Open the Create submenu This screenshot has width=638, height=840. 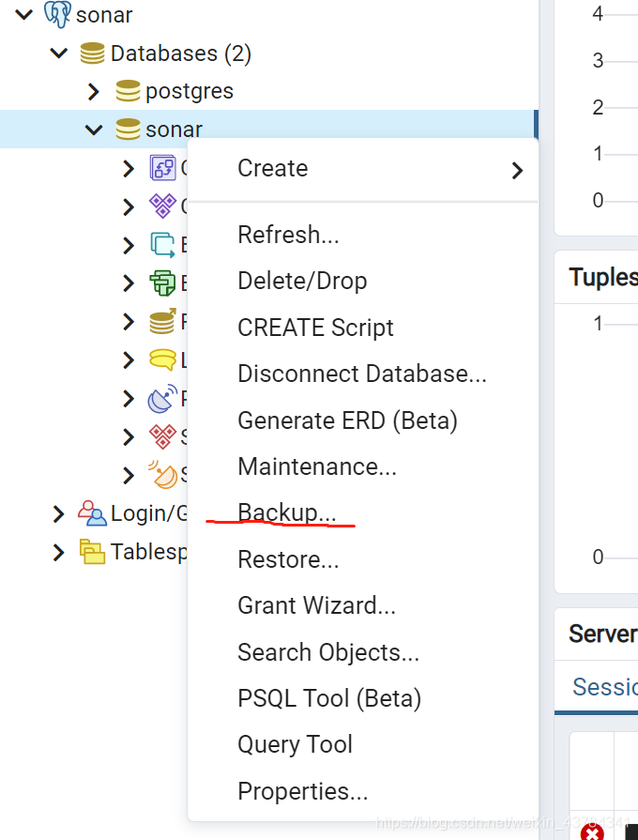363,169
